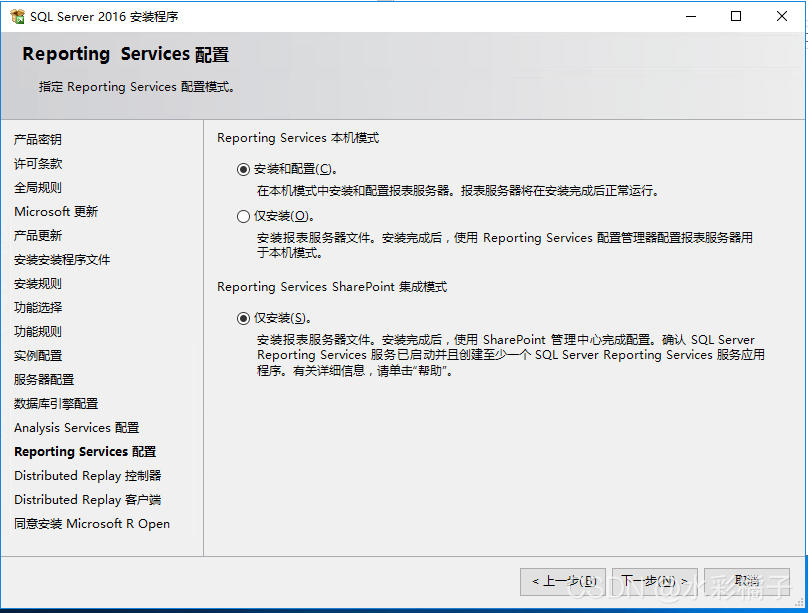The height and width of the screenshot is (613, 808).
Task: Open the 实例配置 step
Action: coord(38,355)
